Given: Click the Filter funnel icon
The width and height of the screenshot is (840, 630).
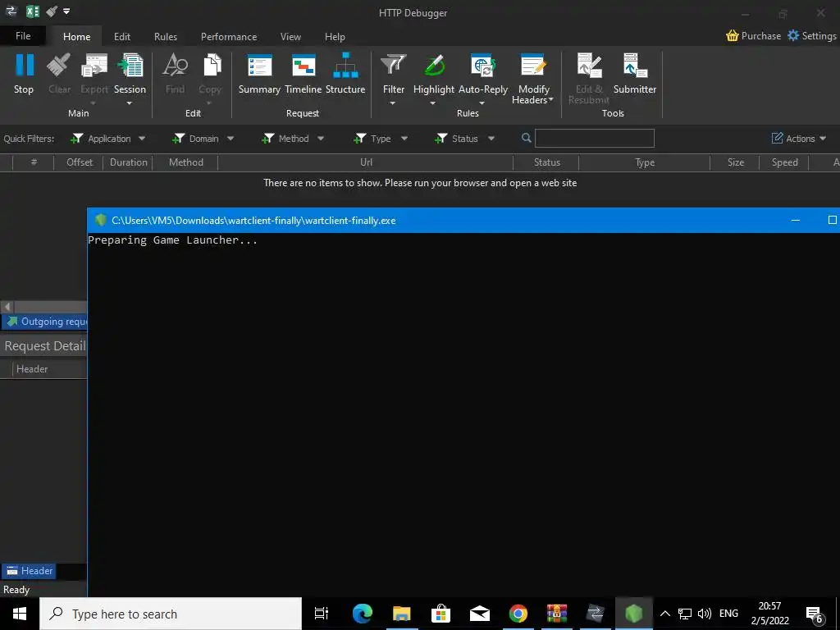Looking at the screenshot, I should [394, 66].
